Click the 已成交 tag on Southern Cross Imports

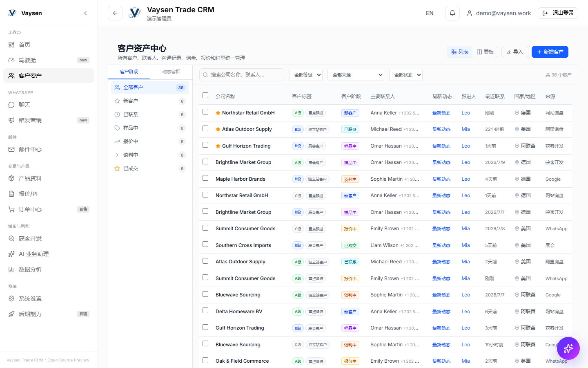click(x=350, y=245)
